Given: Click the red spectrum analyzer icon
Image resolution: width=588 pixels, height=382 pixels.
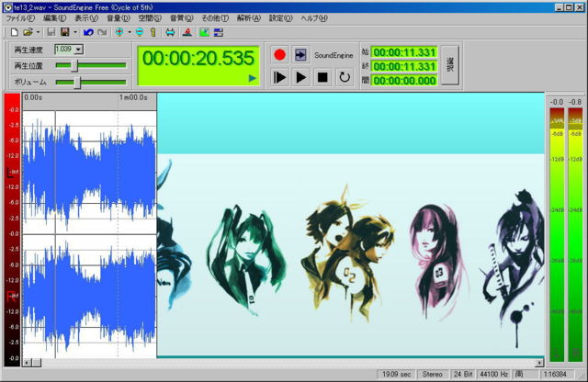Looking at the screenshot, I should [187, 32].
